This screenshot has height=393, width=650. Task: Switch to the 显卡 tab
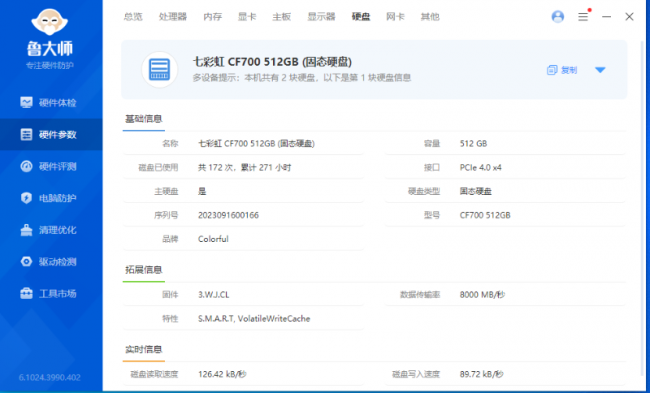pyautogui.click(x=247, y=17)
